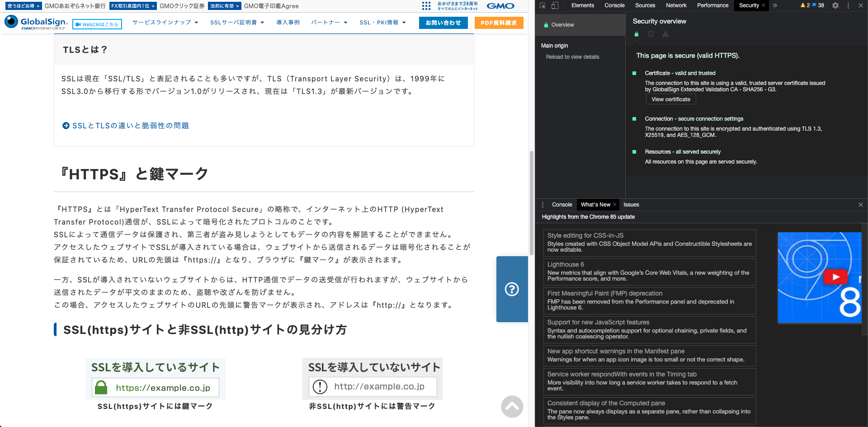Viewport: 868px width, 427px height.
Task: Open the GMO services grid icon
Action: [426, 6]
